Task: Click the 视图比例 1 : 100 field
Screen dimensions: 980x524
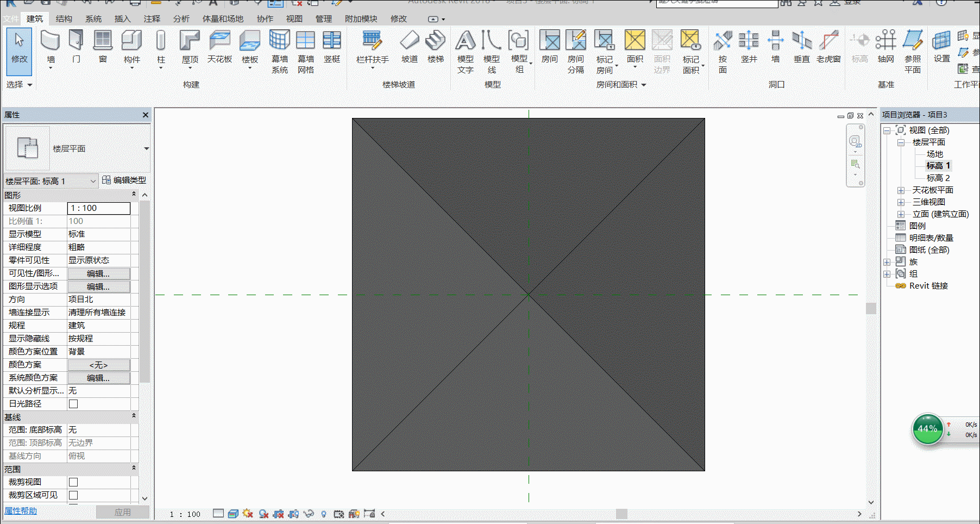Action: pyautogui.click(x=99, y=208)
